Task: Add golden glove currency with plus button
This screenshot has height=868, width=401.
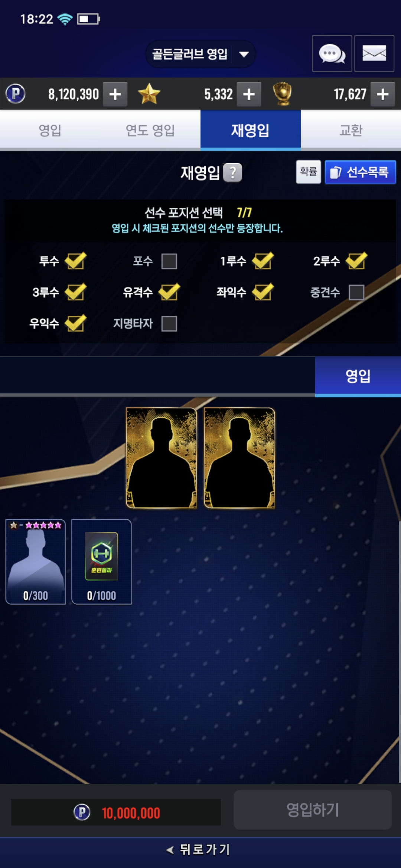Action: [x=383, y=94]
